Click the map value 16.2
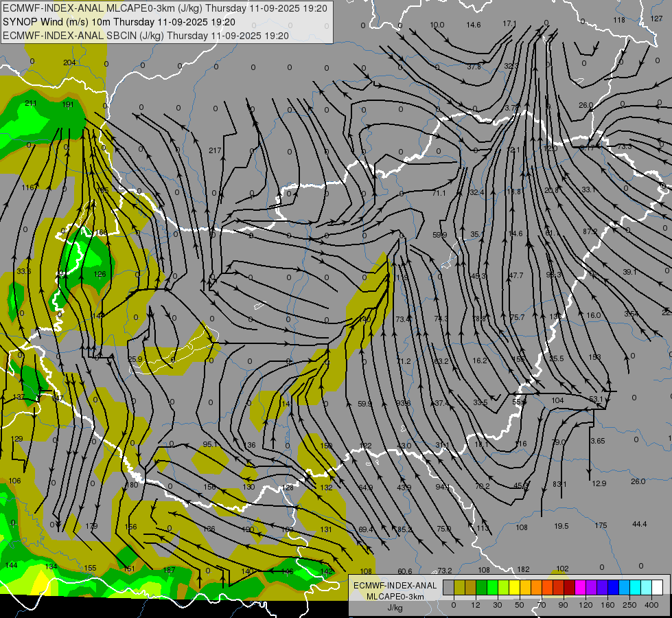This screenshot has width=672, height=618. pyautogui.click(x=480, y=360)
